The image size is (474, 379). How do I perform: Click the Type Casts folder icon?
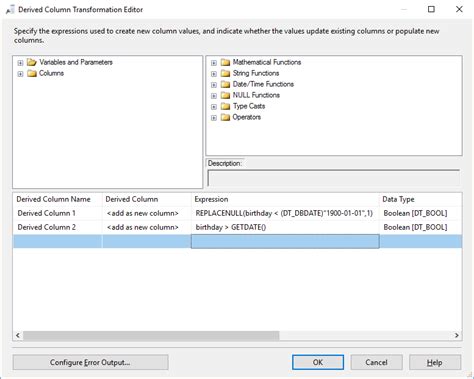pos(225,106)
